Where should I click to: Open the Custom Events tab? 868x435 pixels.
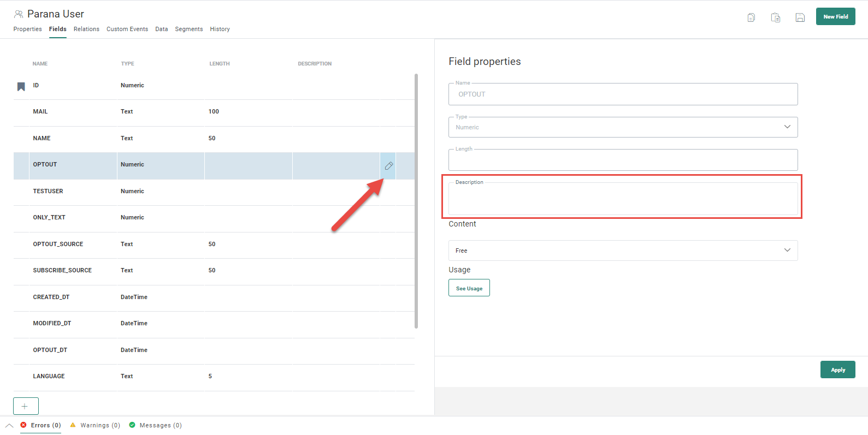pos(127,29)
